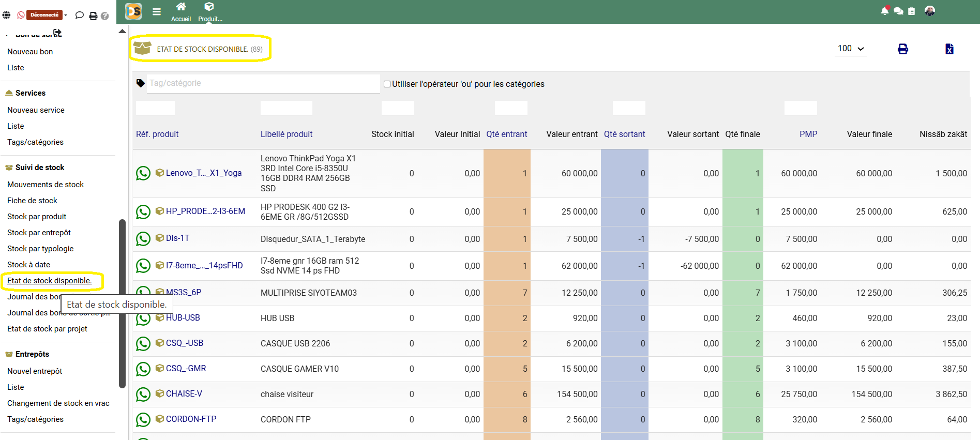The width and height of the screenshot is (980, 440).
Task: Open the notifications bell
Action: pyautogui.click(x=884, y=11)
